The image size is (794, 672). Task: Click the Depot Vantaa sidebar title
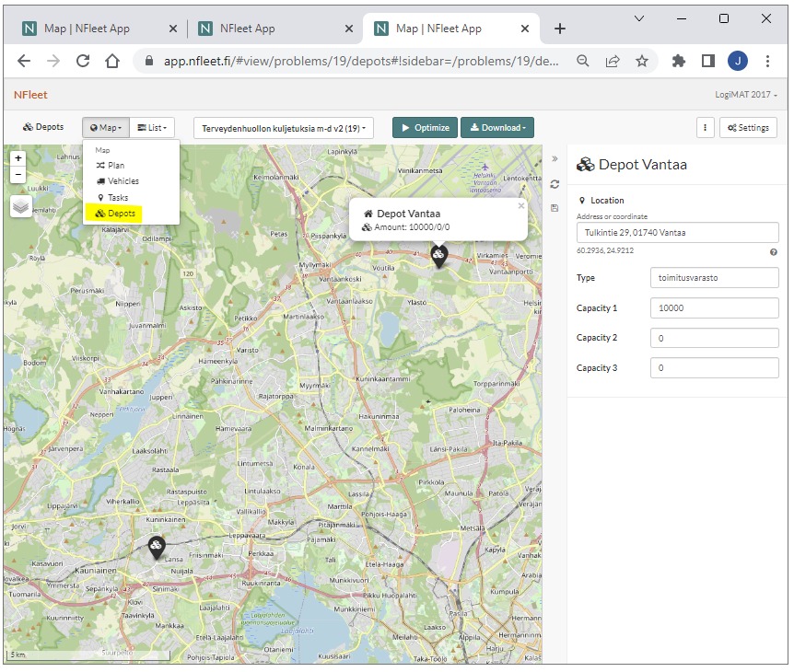[632, 165]
